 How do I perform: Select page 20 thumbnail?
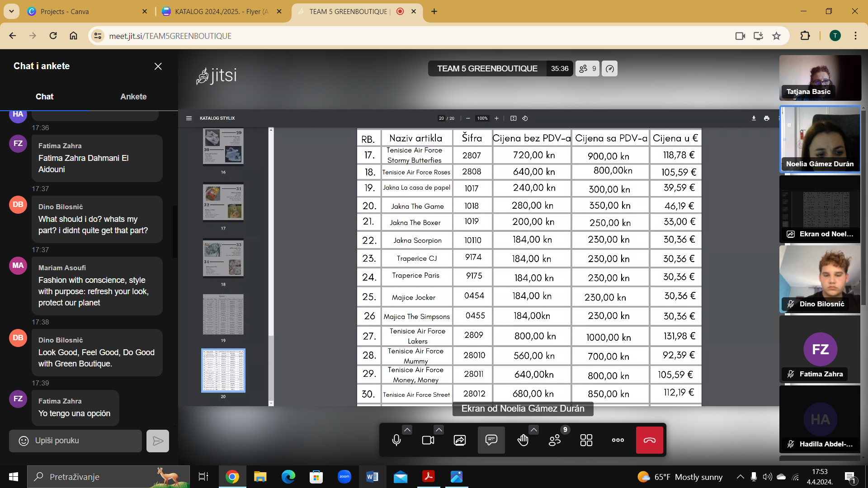click(223, 371)
